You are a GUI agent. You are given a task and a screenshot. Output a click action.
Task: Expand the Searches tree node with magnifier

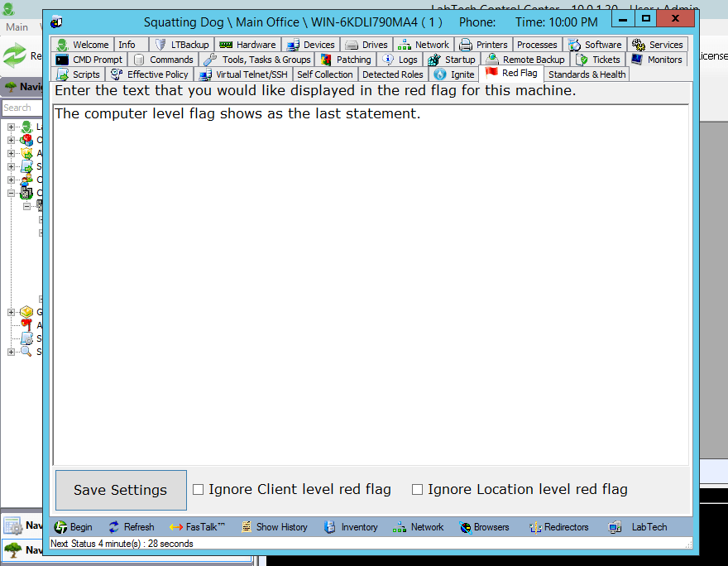(11, 352)
